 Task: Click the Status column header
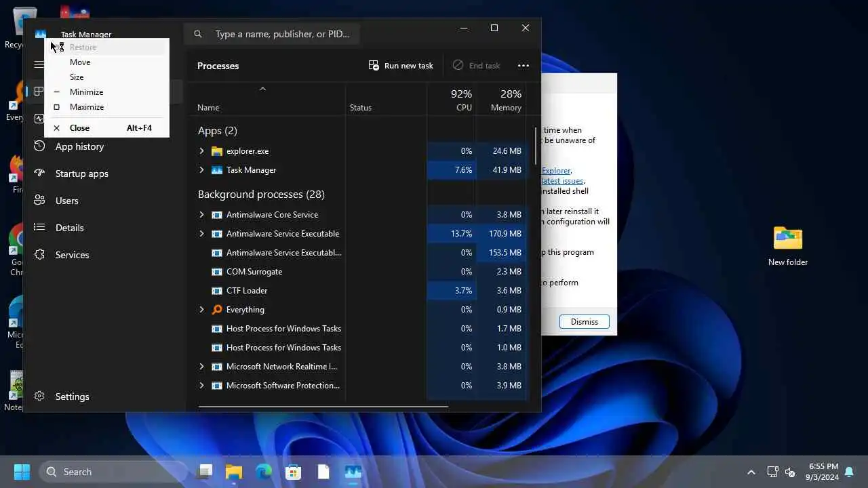[x=386, y=100]
